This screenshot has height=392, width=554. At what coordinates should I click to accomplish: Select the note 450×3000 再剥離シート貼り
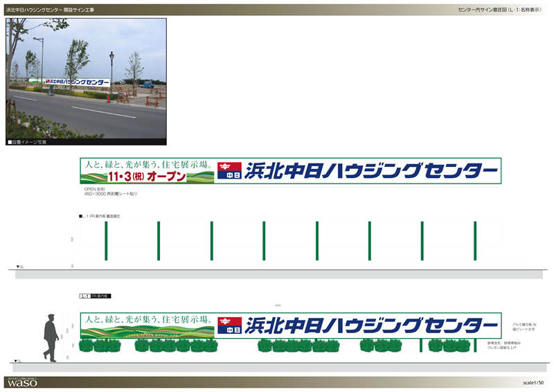click(x=111, y=194)
